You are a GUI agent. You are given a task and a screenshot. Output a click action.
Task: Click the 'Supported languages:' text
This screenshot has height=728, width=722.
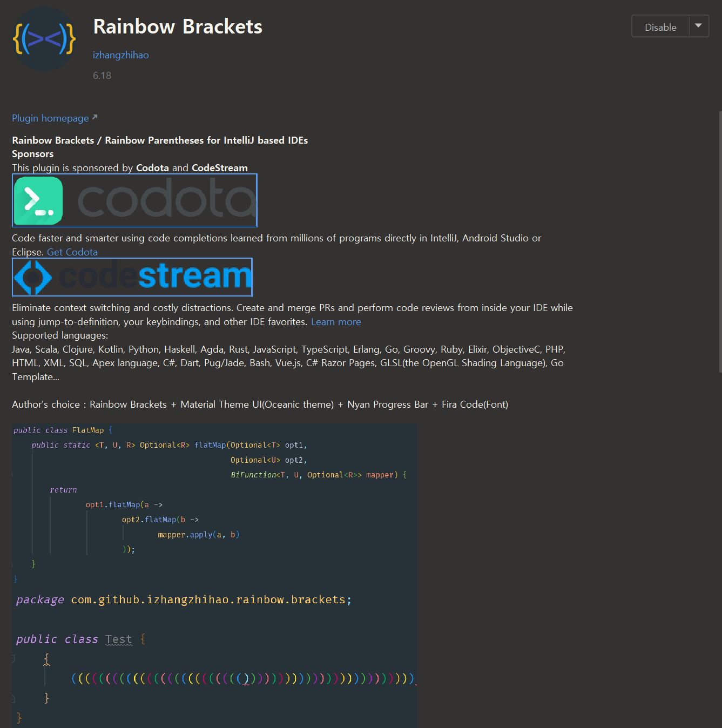60,335
